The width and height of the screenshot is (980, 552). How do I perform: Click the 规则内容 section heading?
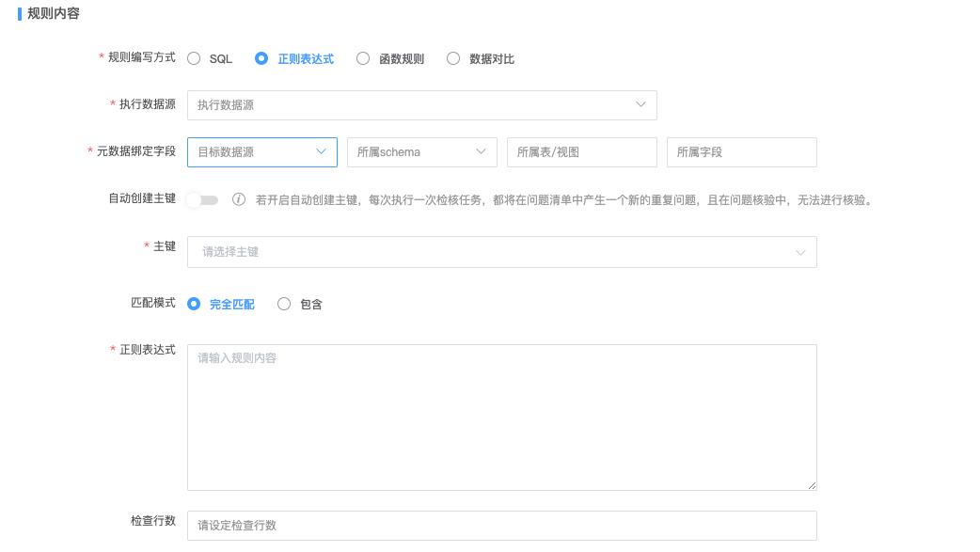[53, 14]
